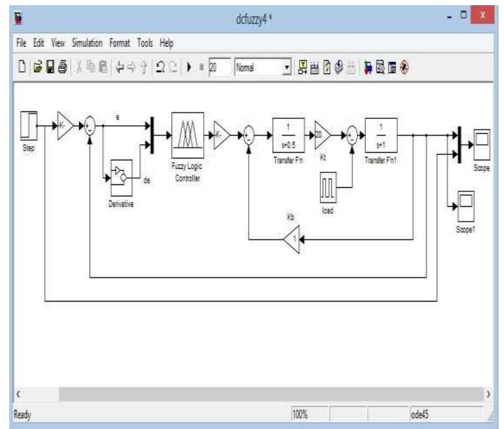Select the Kt gain block
Screen dimensions: 504x429
tap(321, 135)
